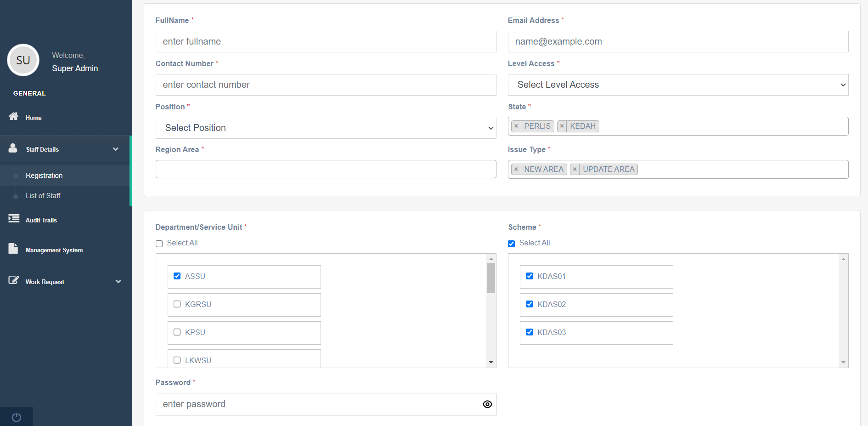Screen dimensions: 868x426
Task: Click the SU profile avatar
Action: tap(23, 60)
